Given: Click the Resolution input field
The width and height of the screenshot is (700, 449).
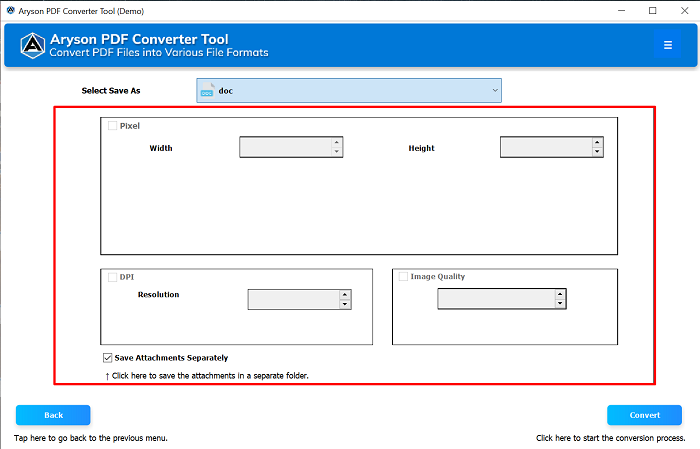Looking at the screenshot, I should (x=294, y=299).
